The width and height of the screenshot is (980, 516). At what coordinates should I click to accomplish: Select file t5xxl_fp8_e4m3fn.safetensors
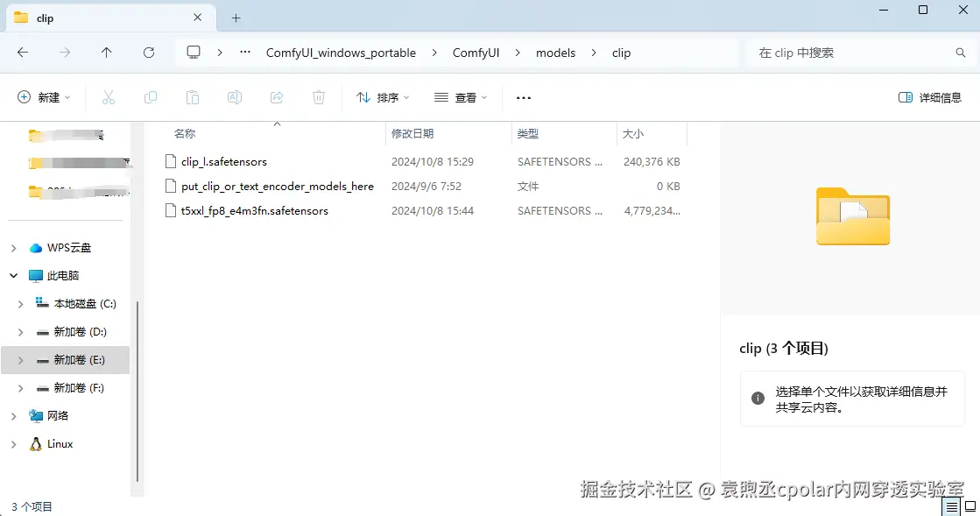click(x=254, y=211)
